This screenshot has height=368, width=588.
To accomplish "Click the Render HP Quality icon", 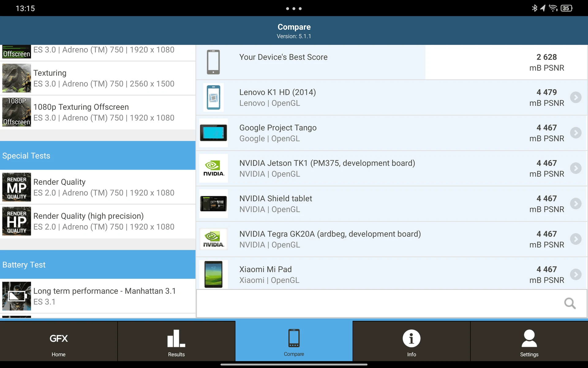I will [x=17, y=221].
